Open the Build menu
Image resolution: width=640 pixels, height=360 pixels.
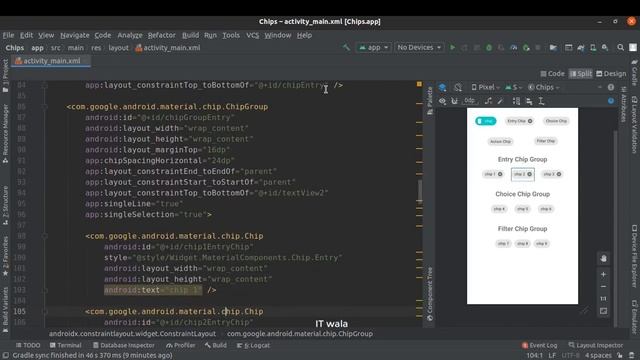point(190,35)
